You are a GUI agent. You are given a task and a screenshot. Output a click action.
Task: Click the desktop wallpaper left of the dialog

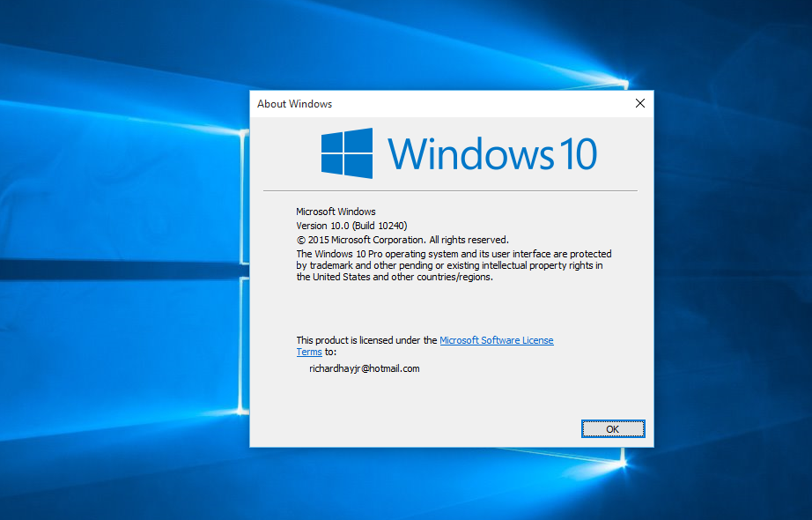(x=123, y=264)
